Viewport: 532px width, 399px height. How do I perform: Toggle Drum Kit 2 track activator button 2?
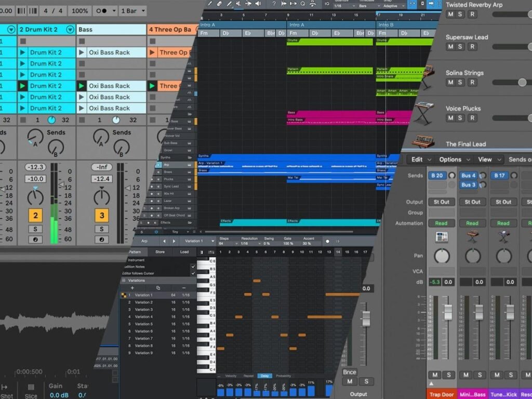tap(35, 216)
